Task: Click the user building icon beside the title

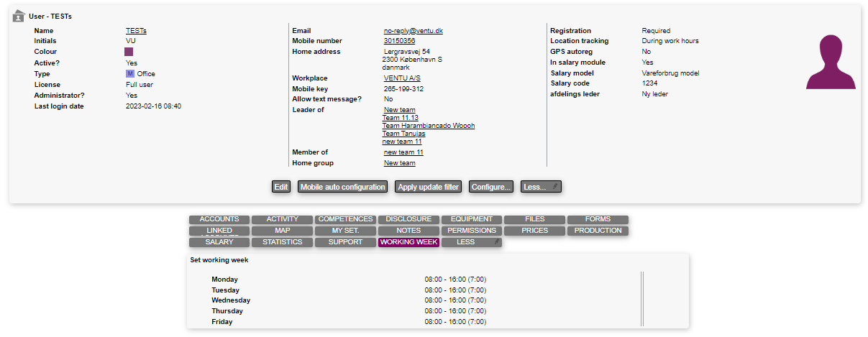Action: pos(19,15)
